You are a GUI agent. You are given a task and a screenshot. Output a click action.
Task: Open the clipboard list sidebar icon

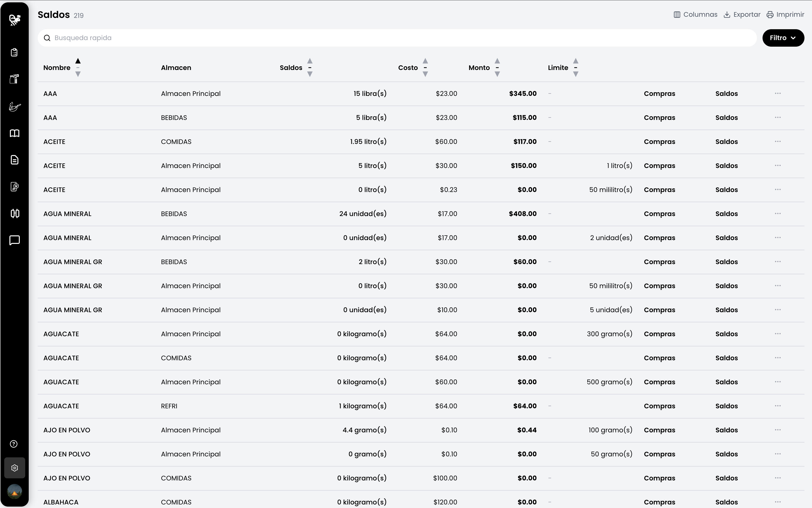(x=14, y=52)
